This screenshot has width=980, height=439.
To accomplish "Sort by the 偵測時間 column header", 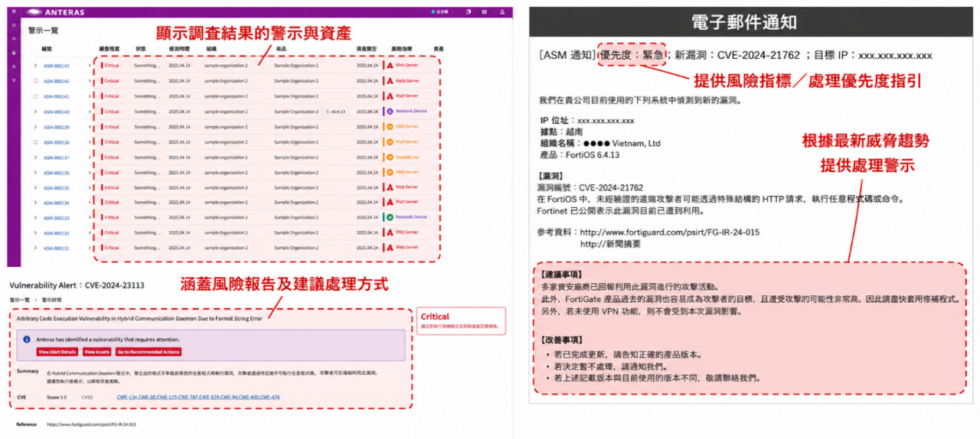I will coord(178,48).
